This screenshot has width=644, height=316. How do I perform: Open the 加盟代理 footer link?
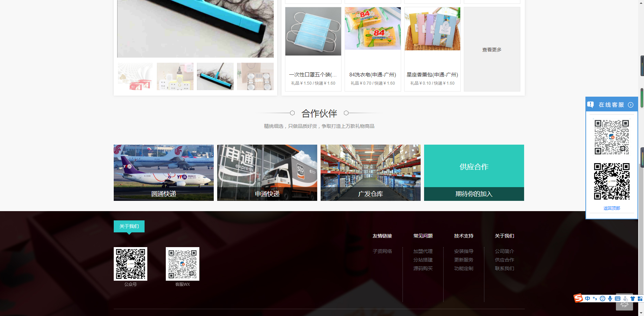click(423, 251)
